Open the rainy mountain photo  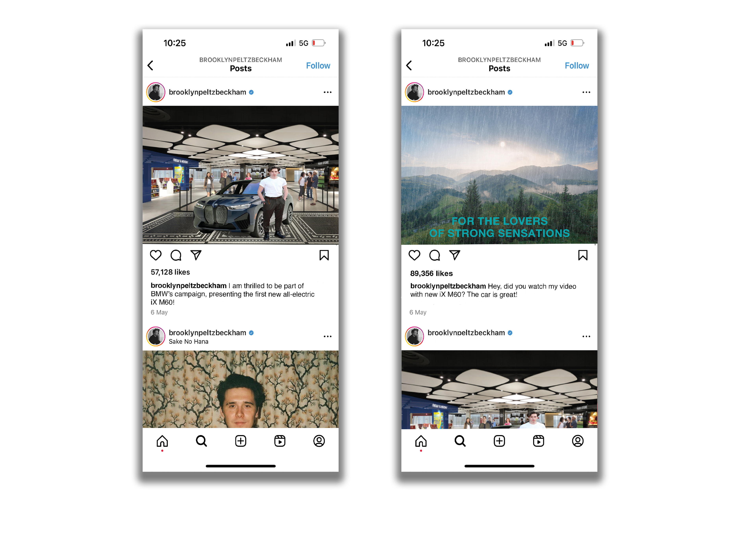pyautogui.click(x=499, y=175)
